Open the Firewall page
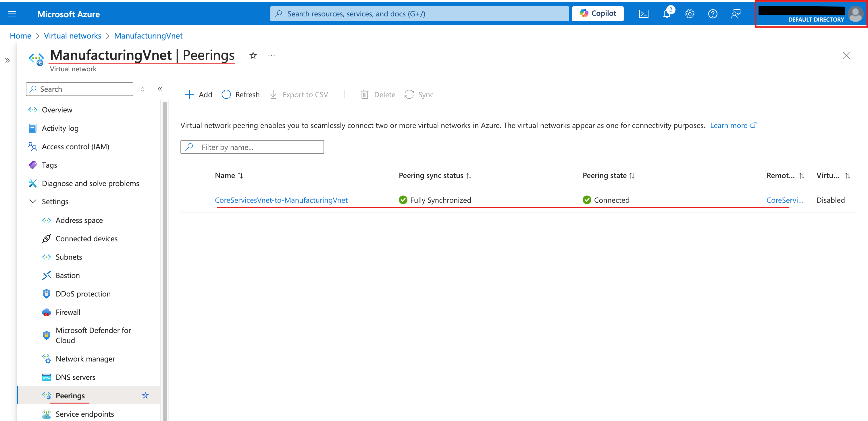Image resolution: width=868 pixels, height=421 pixels. (x=68, y=312)
